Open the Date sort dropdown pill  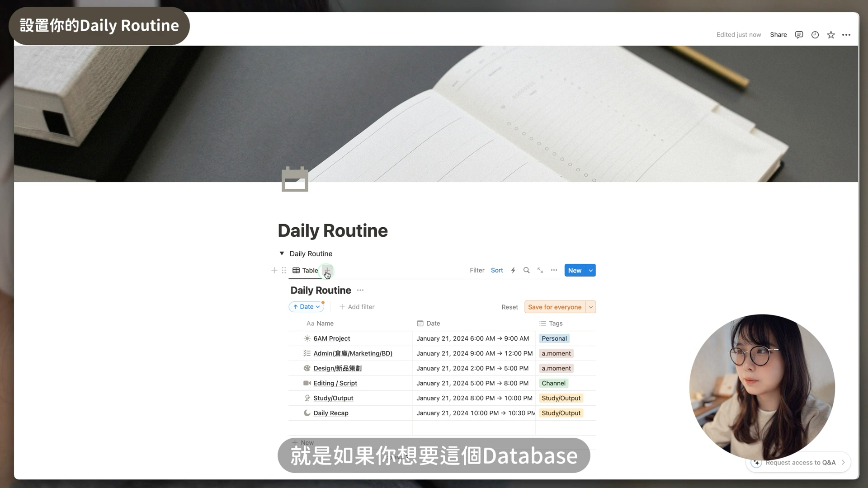pos(307,307)
